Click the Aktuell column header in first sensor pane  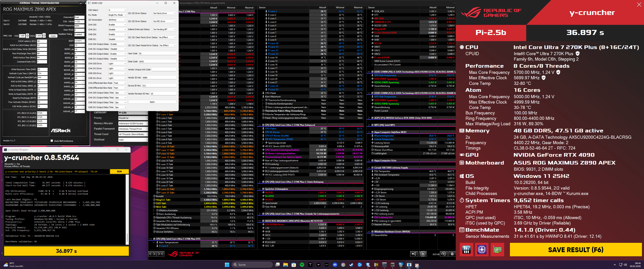213,8
